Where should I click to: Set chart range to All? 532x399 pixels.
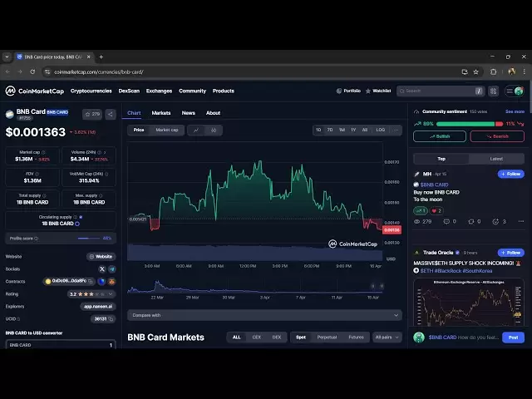pos(365,130)
